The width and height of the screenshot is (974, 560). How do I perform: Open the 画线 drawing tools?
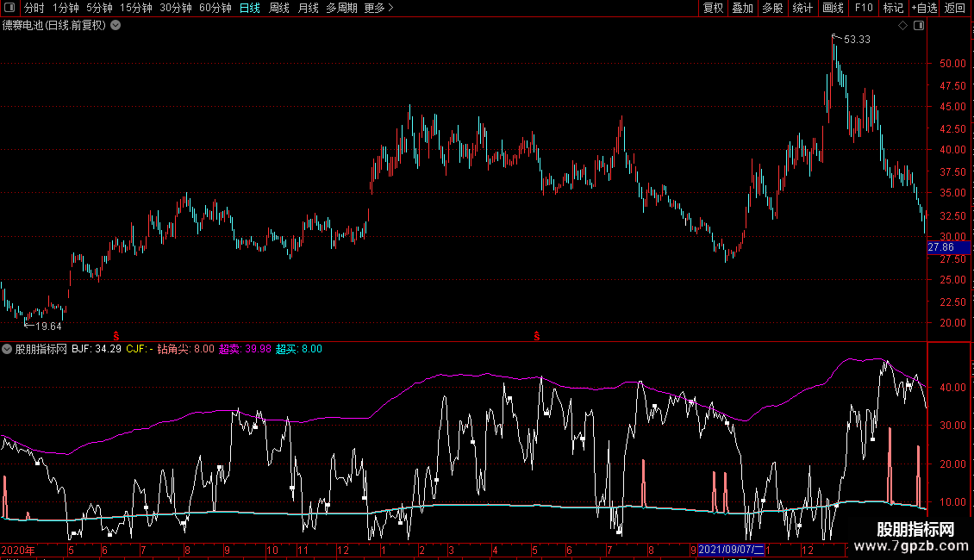click(833, 8)
